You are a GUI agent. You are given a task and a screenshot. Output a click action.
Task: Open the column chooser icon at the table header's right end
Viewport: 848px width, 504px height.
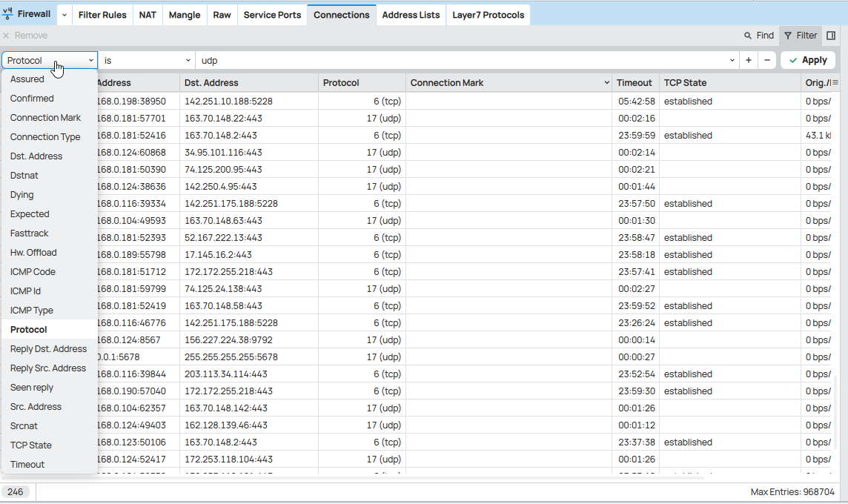coord(835,83)
